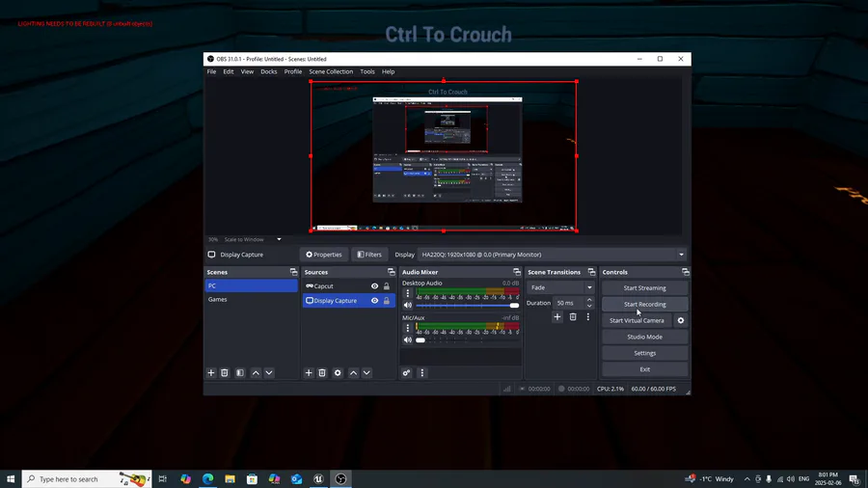Move scene up arrow in Scenes panel

(256, 373)
